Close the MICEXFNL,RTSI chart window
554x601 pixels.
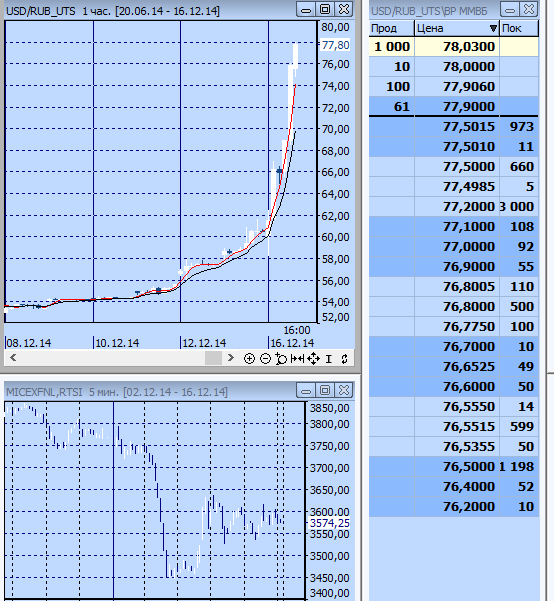tap(344, 391)
